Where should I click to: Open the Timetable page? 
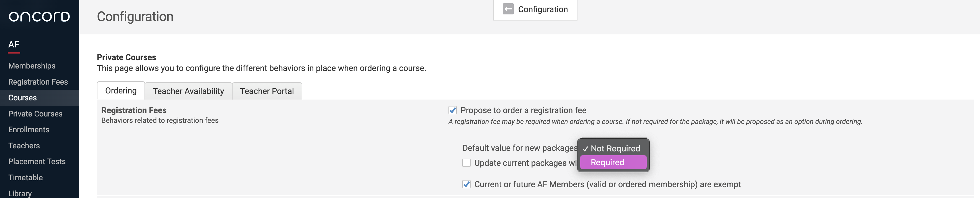point(25,177)
